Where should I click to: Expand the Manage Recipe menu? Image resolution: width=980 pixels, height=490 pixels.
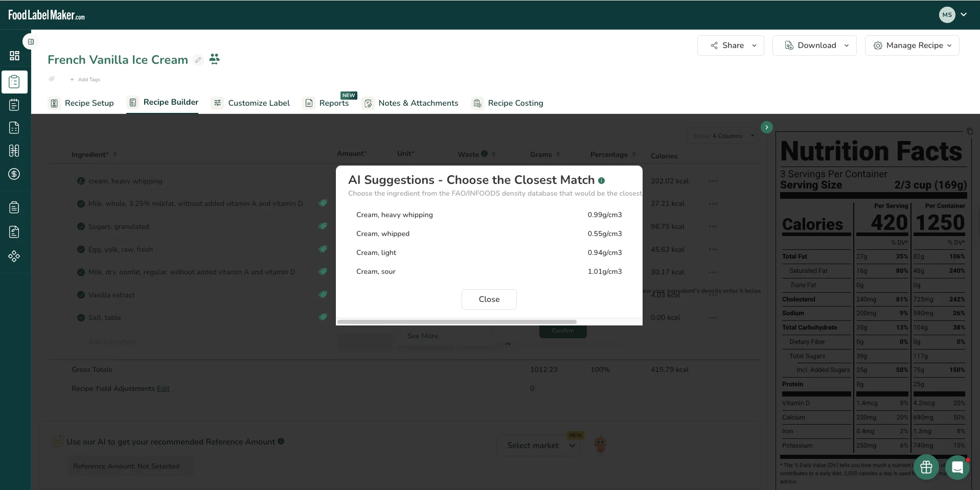912,45
